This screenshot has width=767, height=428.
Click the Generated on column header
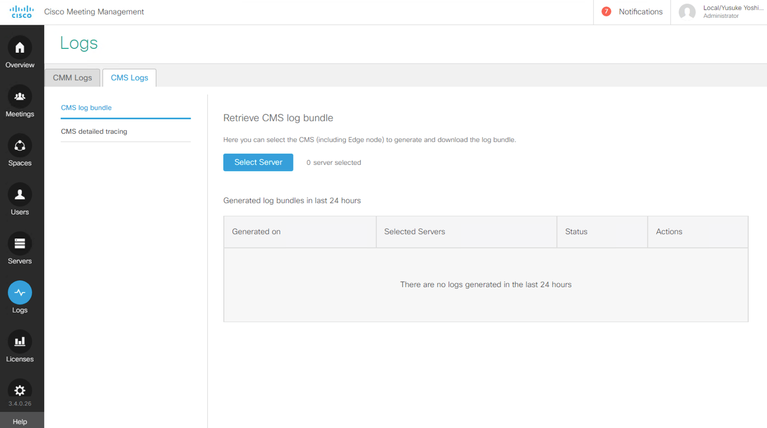(x=300, y=232)
